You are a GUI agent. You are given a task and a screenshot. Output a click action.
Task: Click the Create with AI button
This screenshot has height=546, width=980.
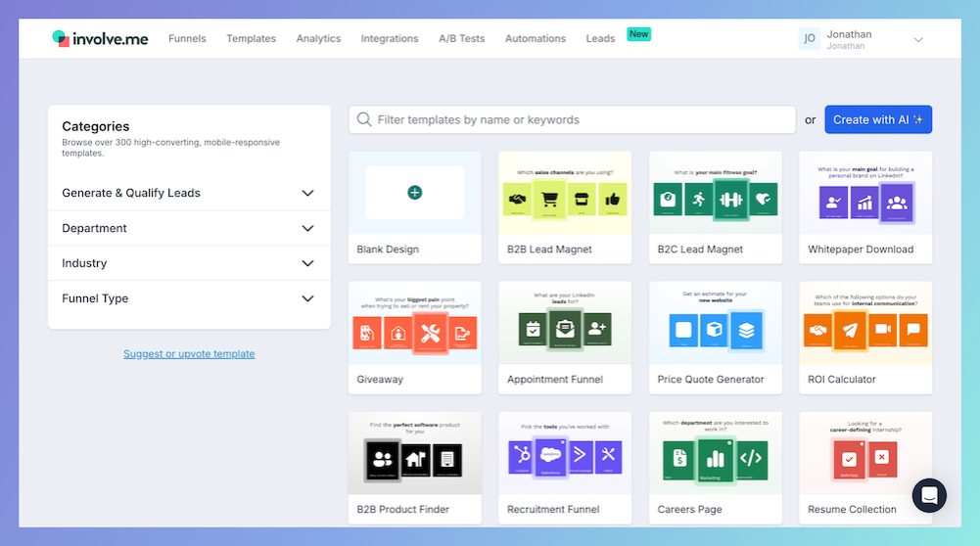tap(877, 120)
